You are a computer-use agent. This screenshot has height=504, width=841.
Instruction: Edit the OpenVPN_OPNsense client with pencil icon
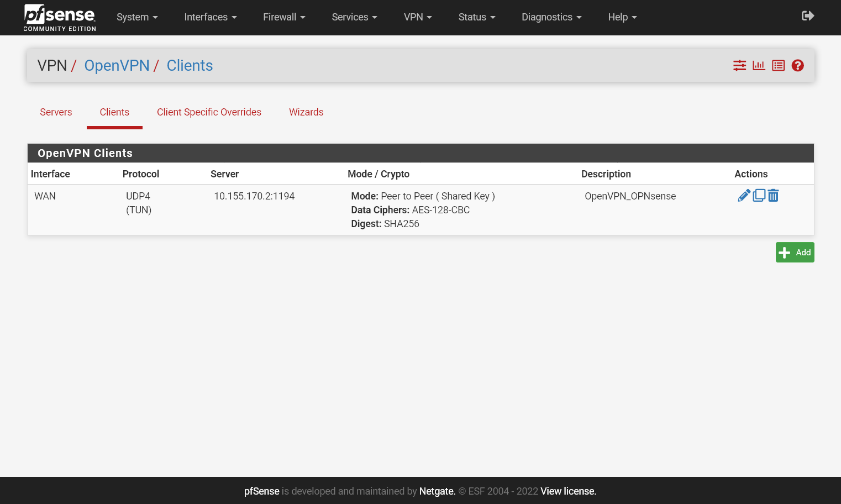pos(744,195)
